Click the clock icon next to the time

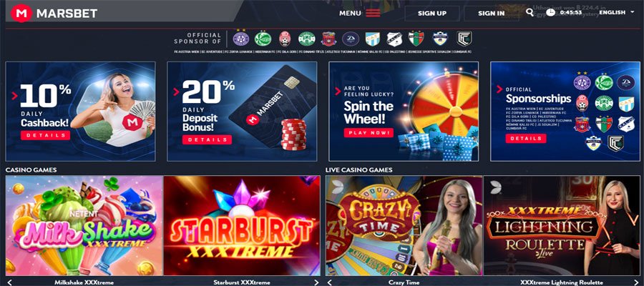551,12
